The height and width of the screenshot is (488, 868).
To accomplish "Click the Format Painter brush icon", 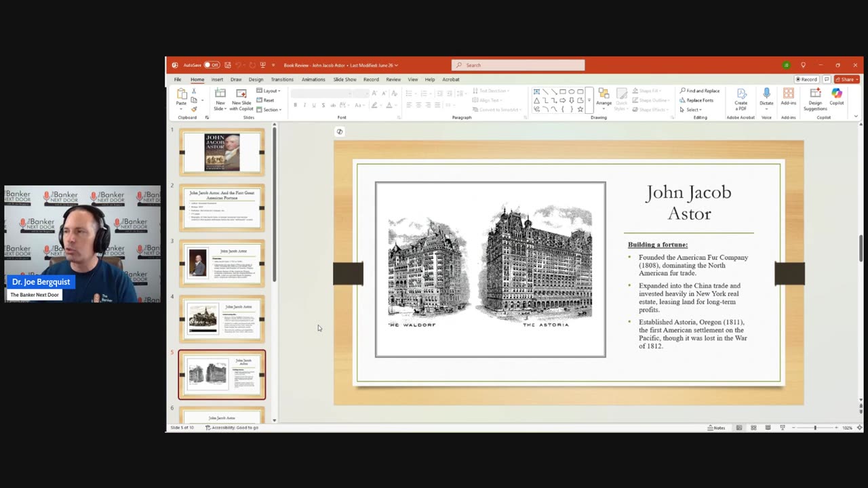I will pos(194,109).
